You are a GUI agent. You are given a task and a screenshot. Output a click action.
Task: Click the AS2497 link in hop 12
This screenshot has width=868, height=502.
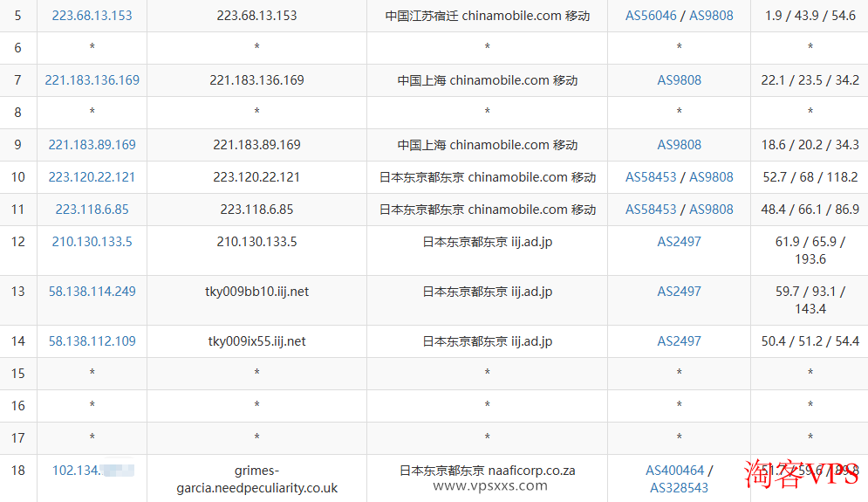(x=679, y=242)
